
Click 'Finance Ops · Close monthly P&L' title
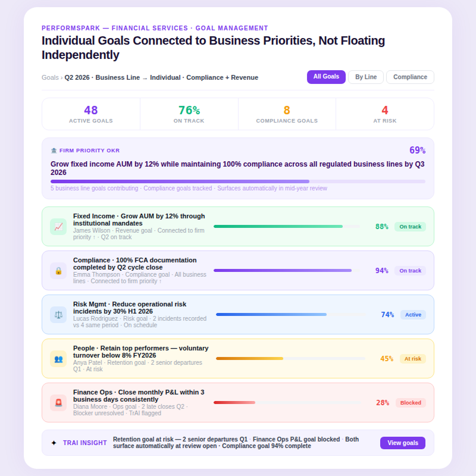pos(139,396)
